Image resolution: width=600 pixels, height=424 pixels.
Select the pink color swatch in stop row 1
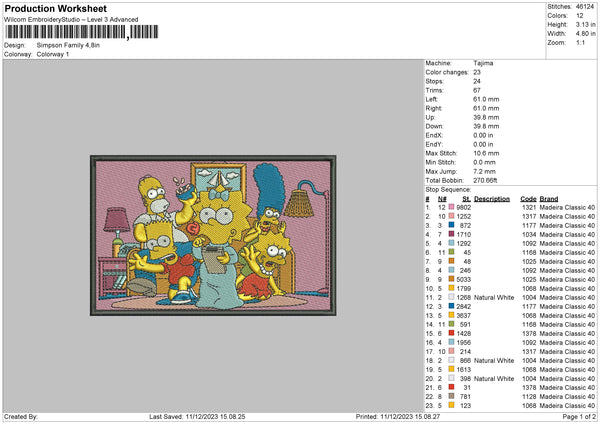pyautogui.click(x=452, y=207)
